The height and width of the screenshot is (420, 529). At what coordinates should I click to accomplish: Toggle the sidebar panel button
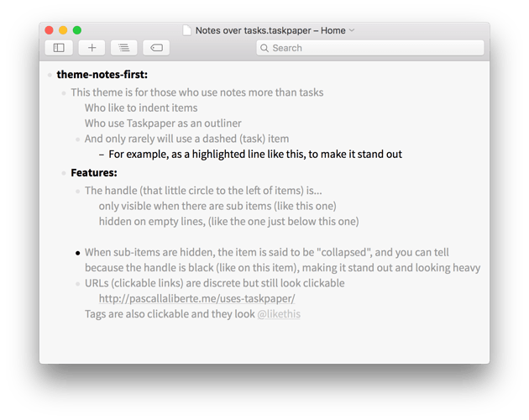click(59, 48)
